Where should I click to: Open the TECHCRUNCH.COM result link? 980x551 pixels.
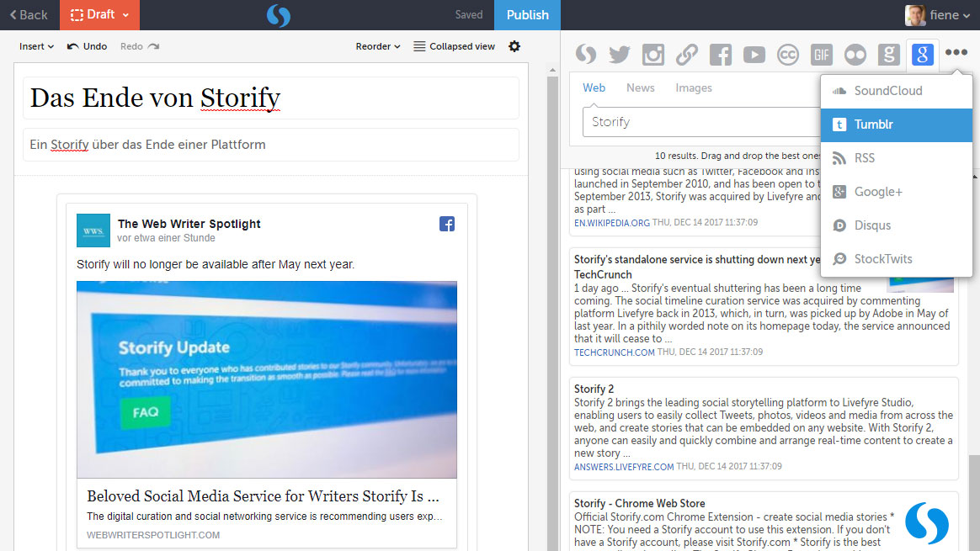pos(615,352)
